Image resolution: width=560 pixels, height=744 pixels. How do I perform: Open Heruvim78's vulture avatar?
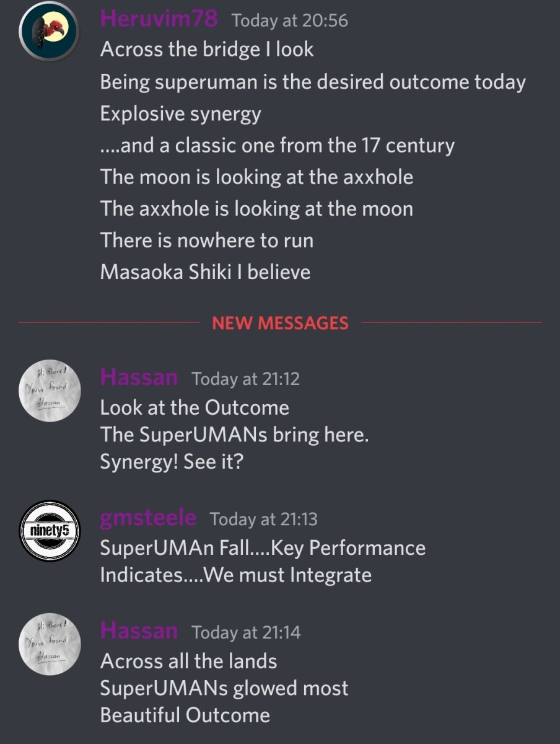click(x=50, y=29)
